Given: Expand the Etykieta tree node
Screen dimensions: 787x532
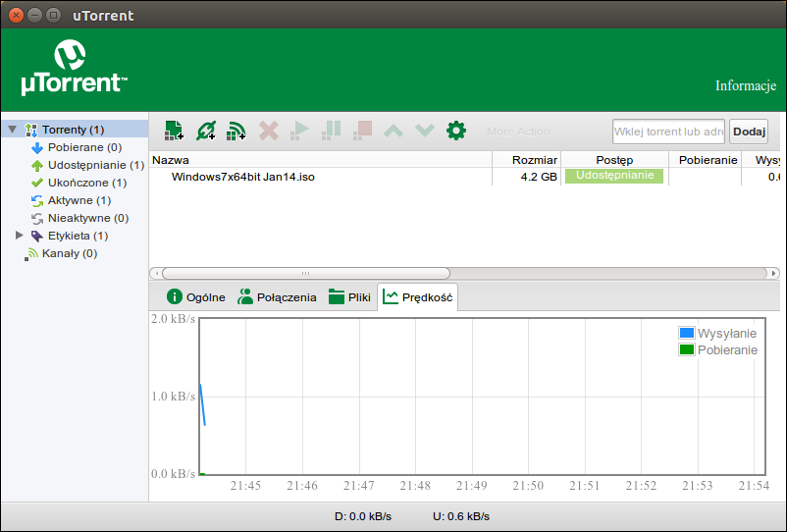Looking at the screenshot, I should (19, 235).
